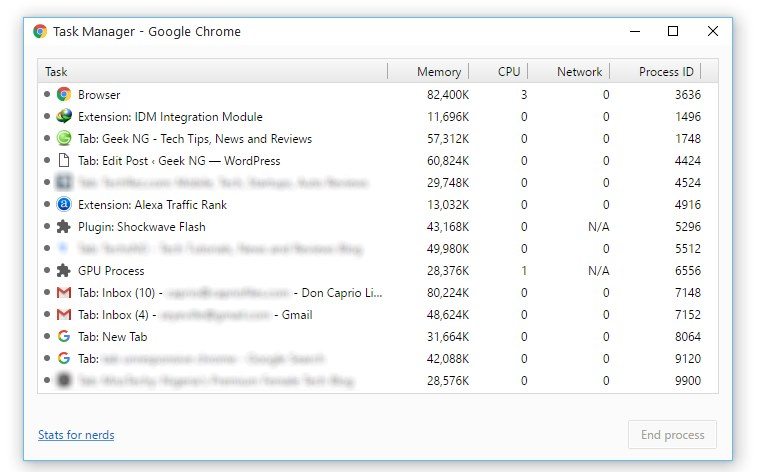Click the Chrome icon in the title bar
762x472 pixels.
pos(40,32)
